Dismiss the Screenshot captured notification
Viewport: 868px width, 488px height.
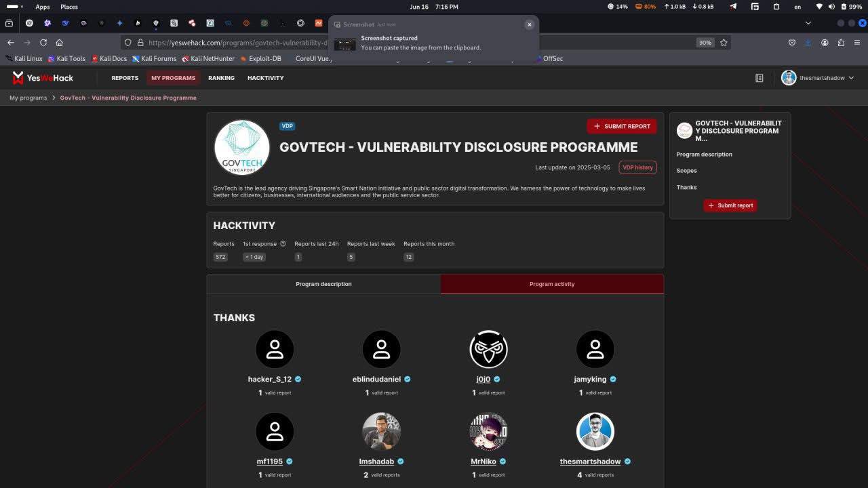point(530,24)
